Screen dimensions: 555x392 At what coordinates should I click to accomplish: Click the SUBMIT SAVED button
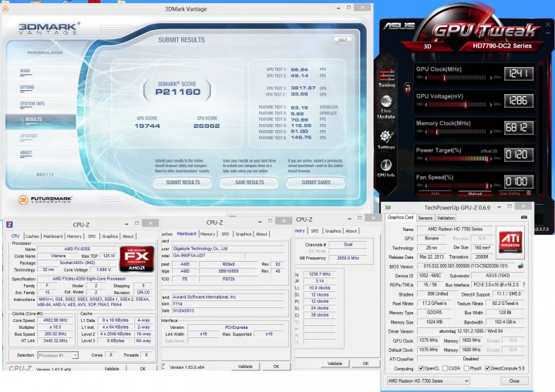316,183
